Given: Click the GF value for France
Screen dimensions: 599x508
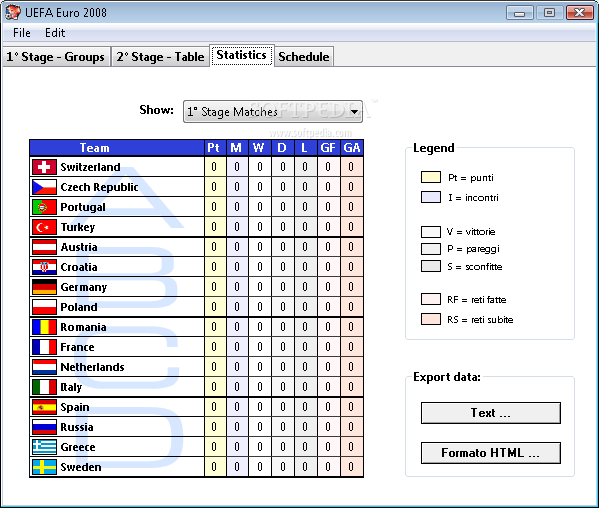Looking at the screenshot, I should click(328, 347).
